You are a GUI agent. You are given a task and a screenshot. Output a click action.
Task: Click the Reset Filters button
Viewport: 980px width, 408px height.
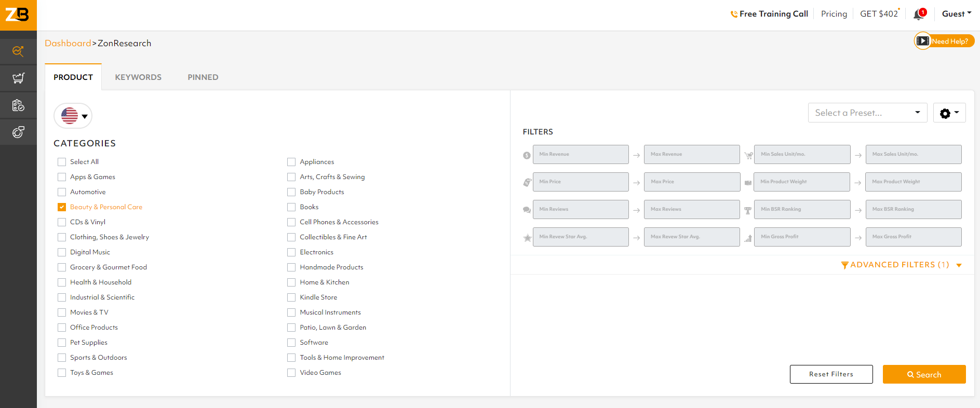point(831,374)
